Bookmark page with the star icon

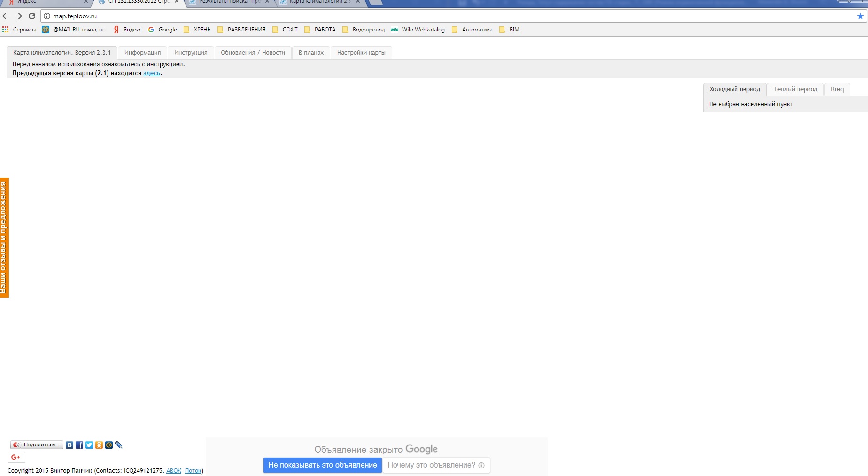[x=860, y=16]
